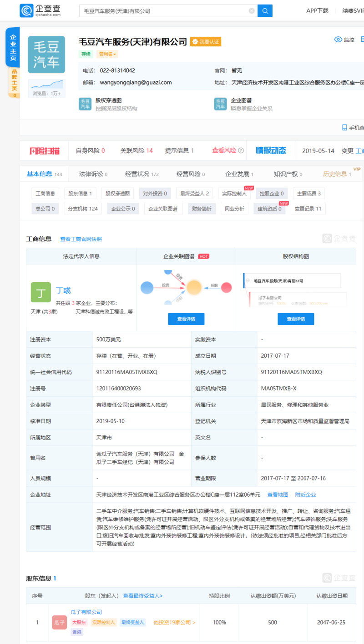Select 同业分析 sub-tab button
The width and height of the screenshot is (364, 644).
[x=235, y=209]
